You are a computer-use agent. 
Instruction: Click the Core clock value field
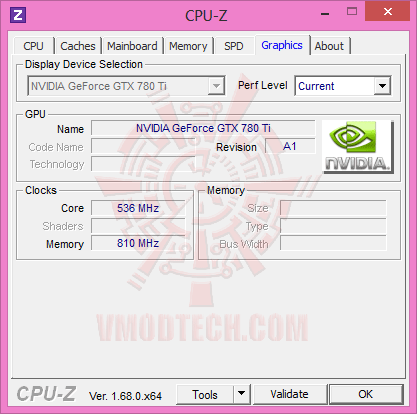tap(138, 208)
